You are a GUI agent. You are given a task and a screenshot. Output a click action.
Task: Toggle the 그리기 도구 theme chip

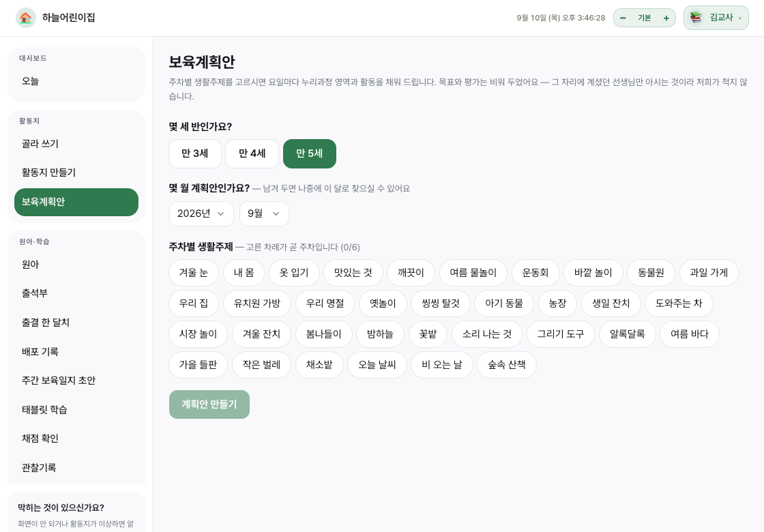560,334
